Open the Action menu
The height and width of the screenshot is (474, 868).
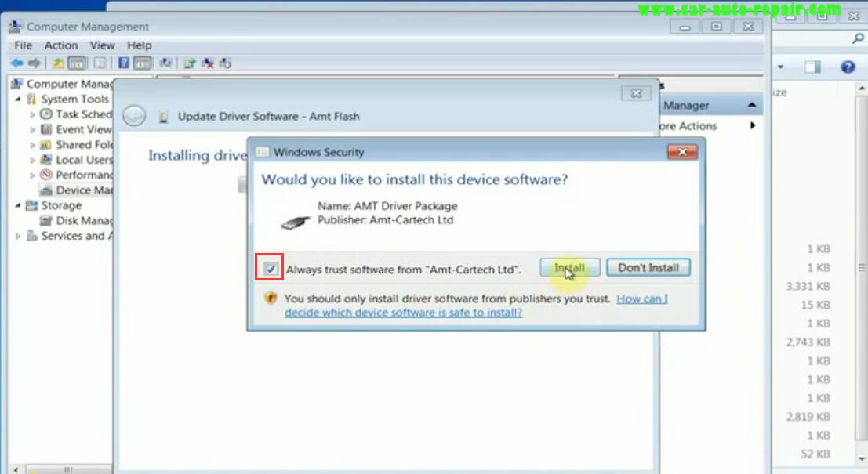(x=61, y=45)
